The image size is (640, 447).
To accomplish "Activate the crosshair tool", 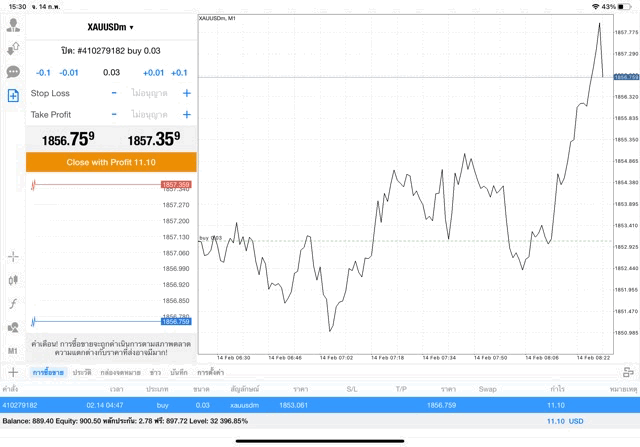I will pyautogui.click(x=13, y=257).
